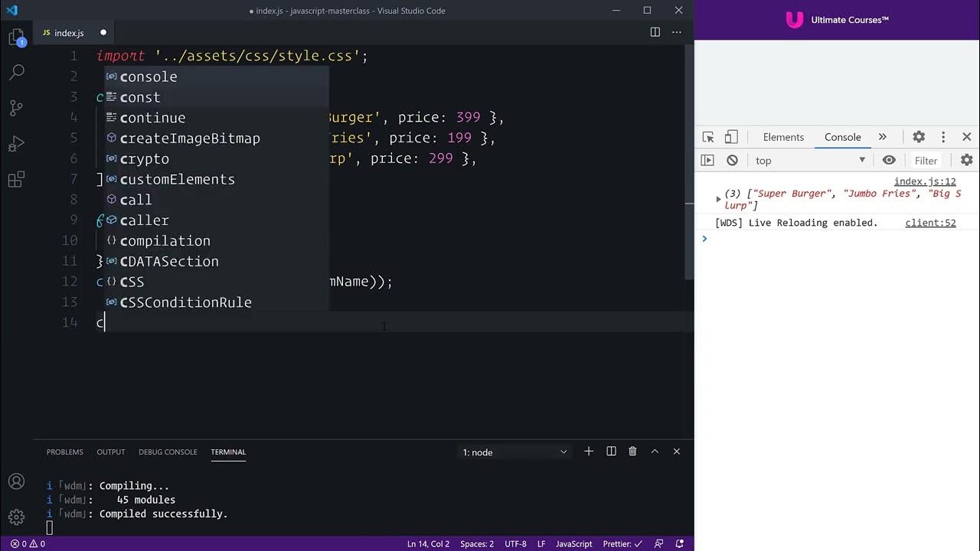Screen dimensions: 980x551
Task: Choose 'caller' from the suggestion list
Action: 217,220
